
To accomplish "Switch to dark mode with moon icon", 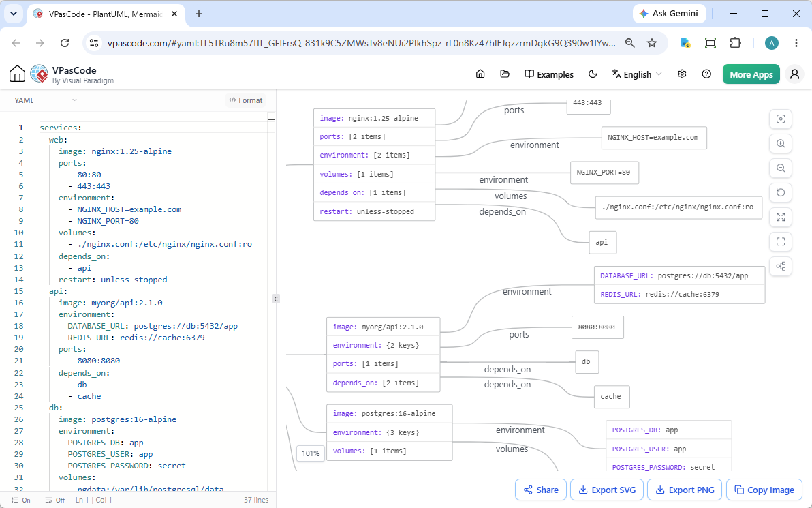I will (593, 74).
